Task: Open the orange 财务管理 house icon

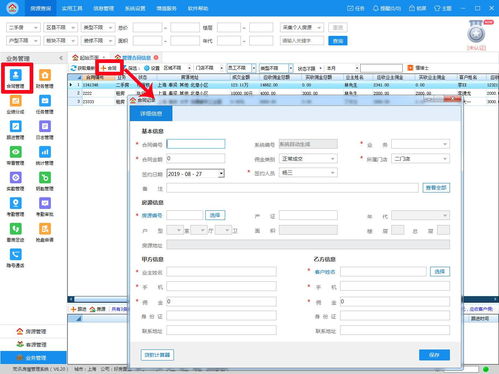Action: pyautogui.click(x=45, y=78)
